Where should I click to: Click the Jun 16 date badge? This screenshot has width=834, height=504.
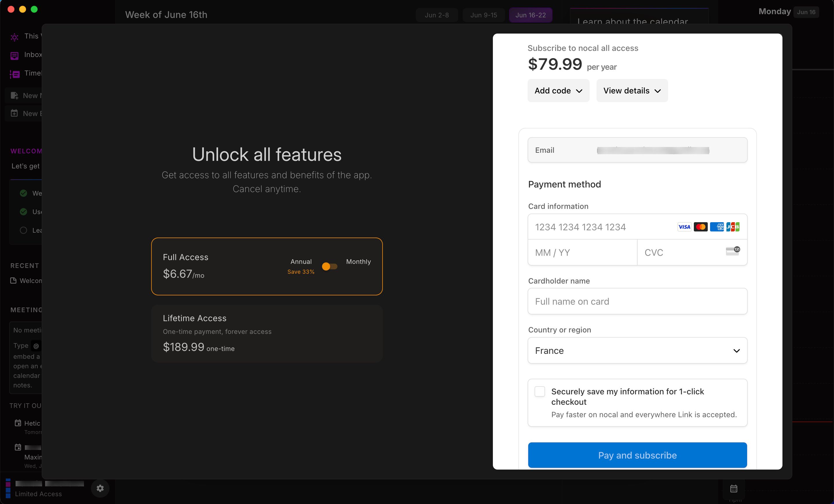click(806, 12)
